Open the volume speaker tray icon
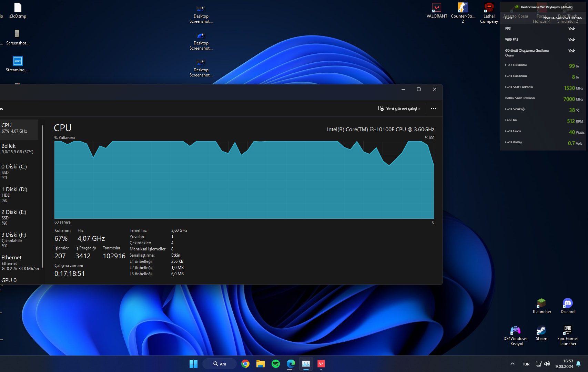This screenshot has height=372, width=588. [547, 364]
